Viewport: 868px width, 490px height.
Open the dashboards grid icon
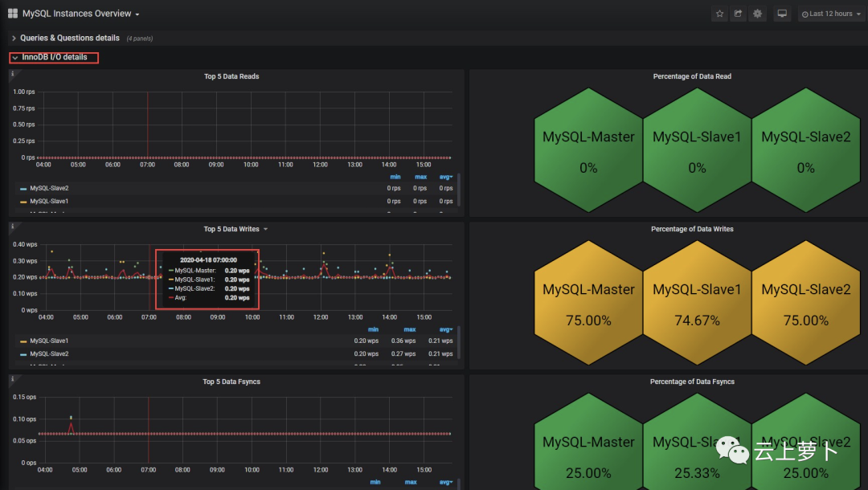[x=13, y=14]
